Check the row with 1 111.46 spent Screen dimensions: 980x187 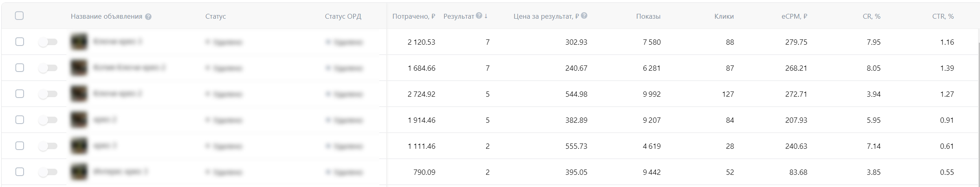click(x=20, y=146)
